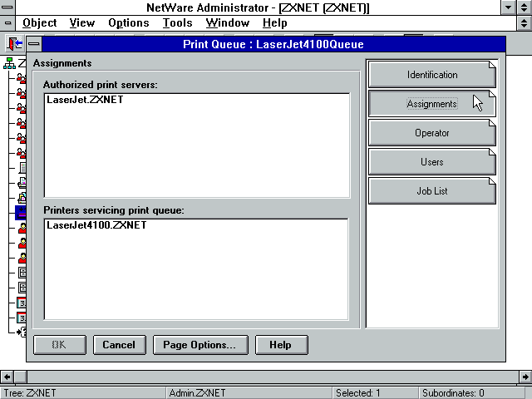Switch to the Assignments page
This screenshot has height=399, width=532.
pos(432,104)
